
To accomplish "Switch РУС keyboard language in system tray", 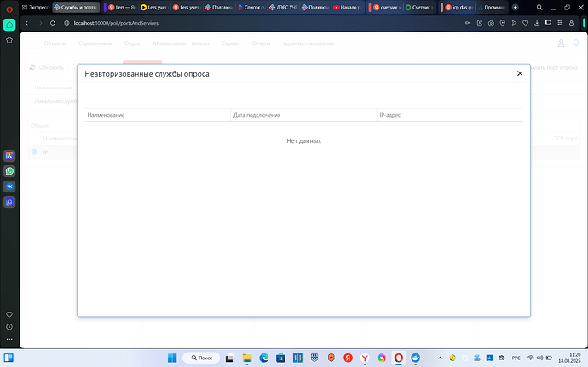I will (514, 358).
